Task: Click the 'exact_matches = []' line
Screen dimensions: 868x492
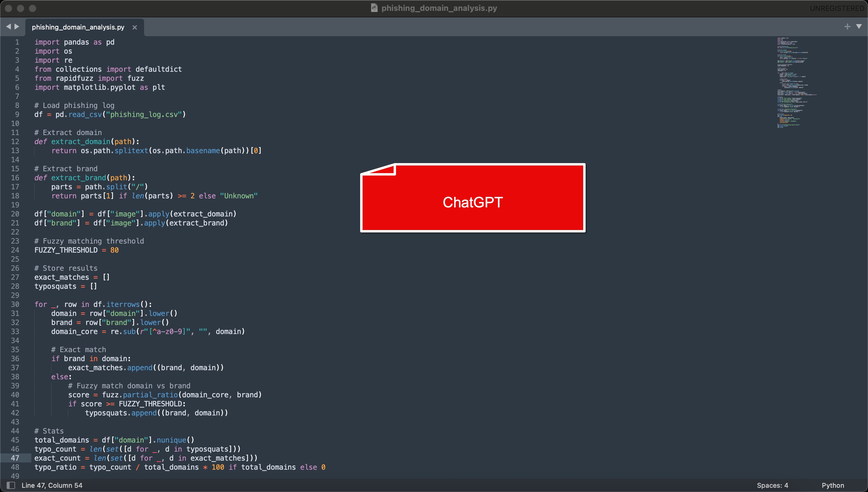Action: pyautogui.click(x=72, y=277)
